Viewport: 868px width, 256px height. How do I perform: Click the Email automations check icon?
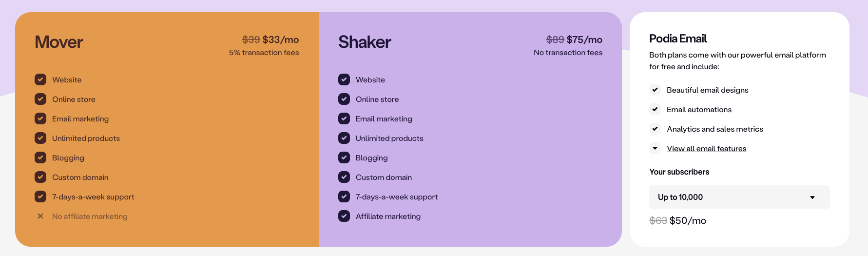point(655,109)
